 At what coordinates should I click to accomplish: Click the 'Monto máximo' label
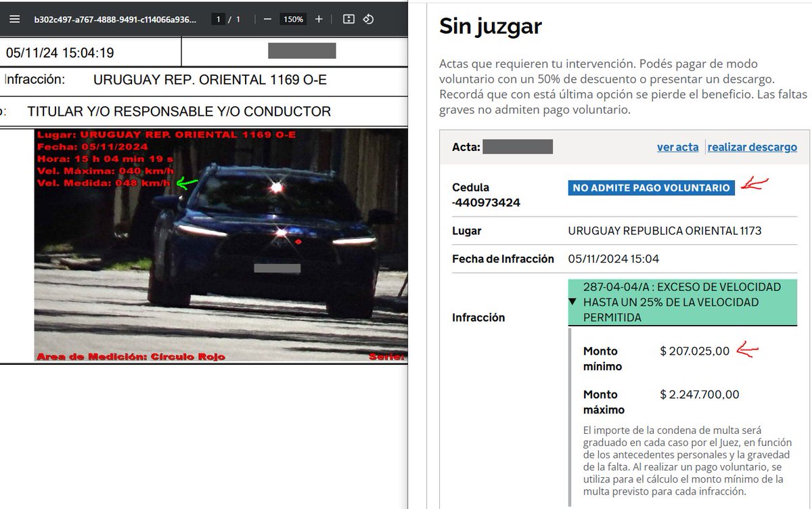tap(604, 402)
